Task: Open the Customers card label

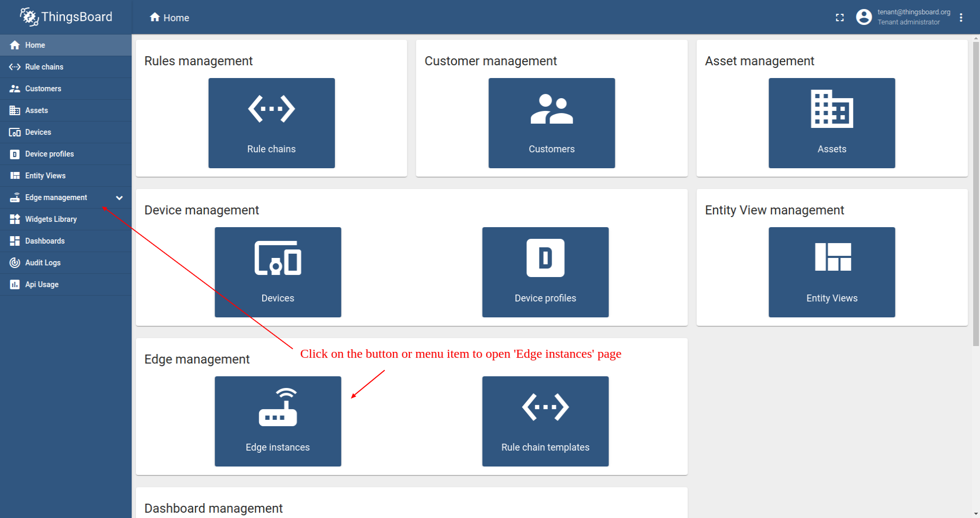Action: click(552, 149)
